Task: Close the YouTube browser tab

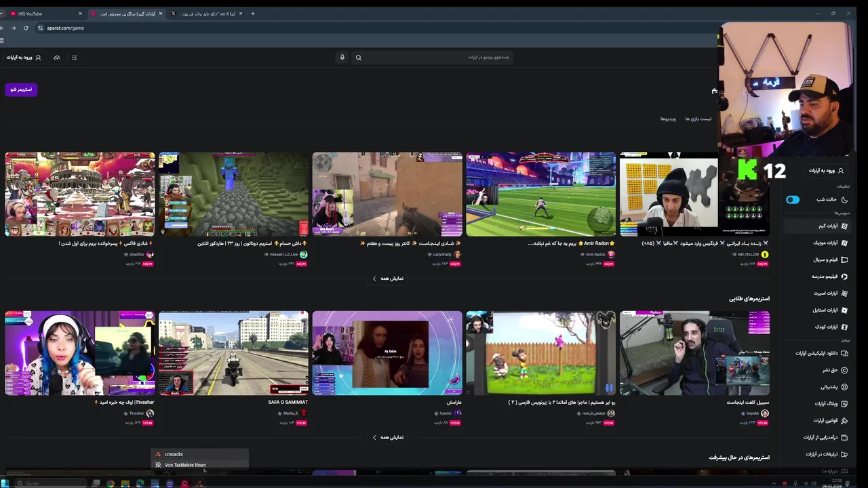Action: (x=80, y=14)
